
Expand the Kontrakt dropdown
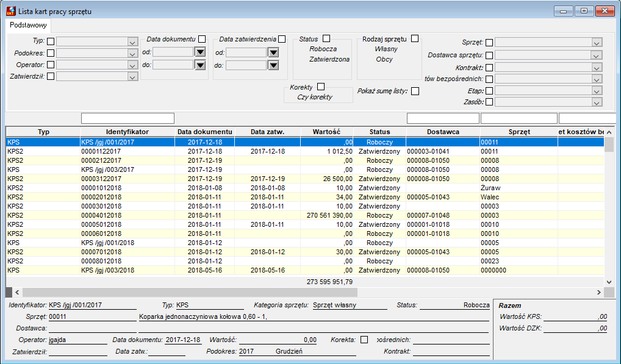pyautogui.click(x=597, y=68)
